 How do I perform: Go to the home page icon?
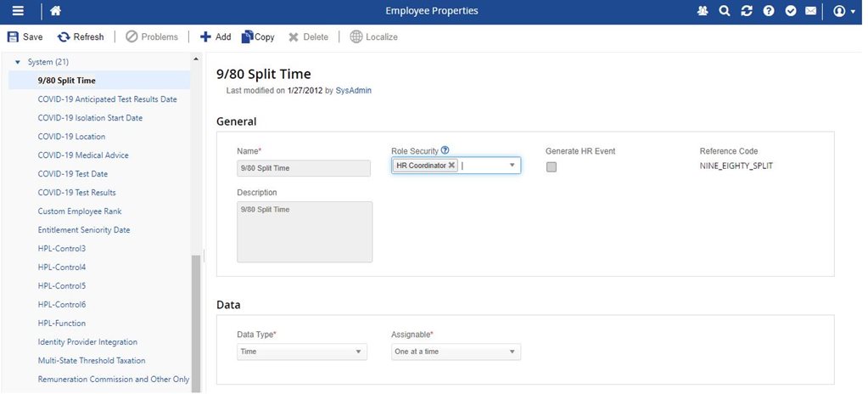55,11
